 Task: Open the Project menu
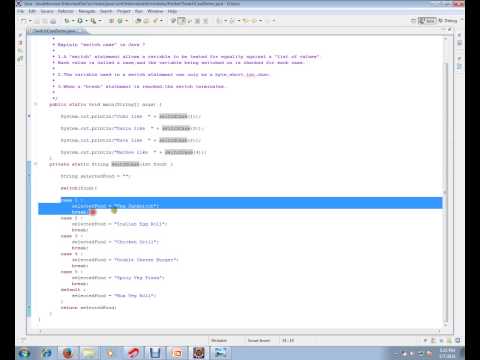(124, 11)
